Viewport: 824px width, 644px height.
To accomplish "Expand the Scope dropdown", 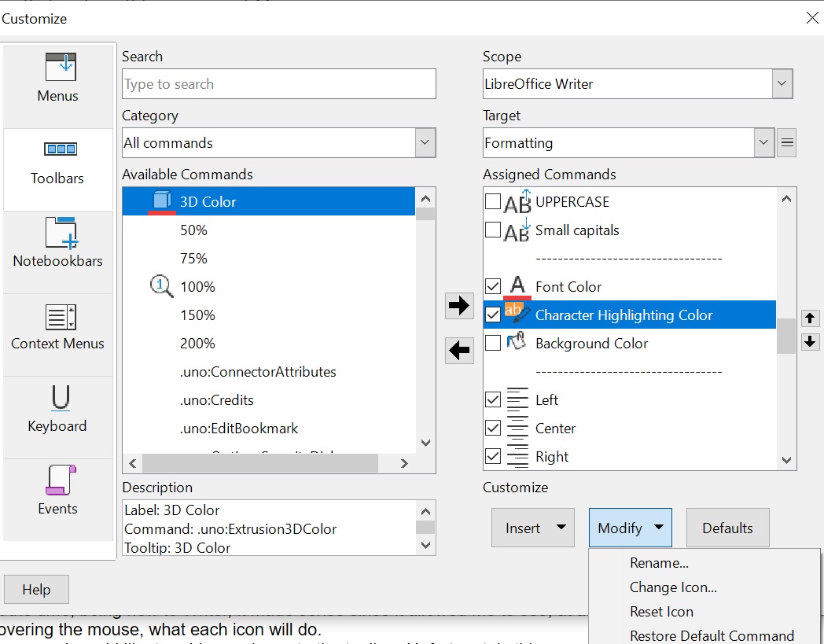I will (x=782, y=83).
